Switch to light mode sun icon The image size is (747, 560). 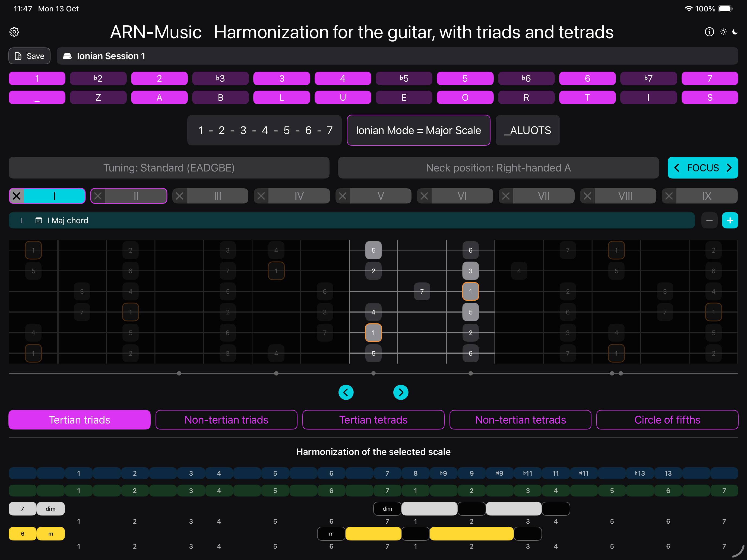723,32
